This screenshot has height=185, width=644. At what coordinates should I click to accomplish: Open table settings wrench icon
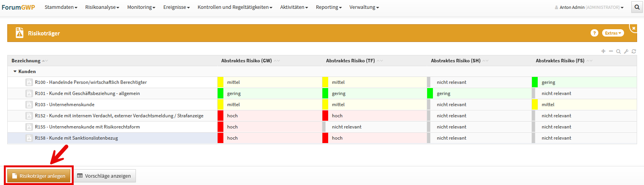pyautogui.click(x=626, y=52)
